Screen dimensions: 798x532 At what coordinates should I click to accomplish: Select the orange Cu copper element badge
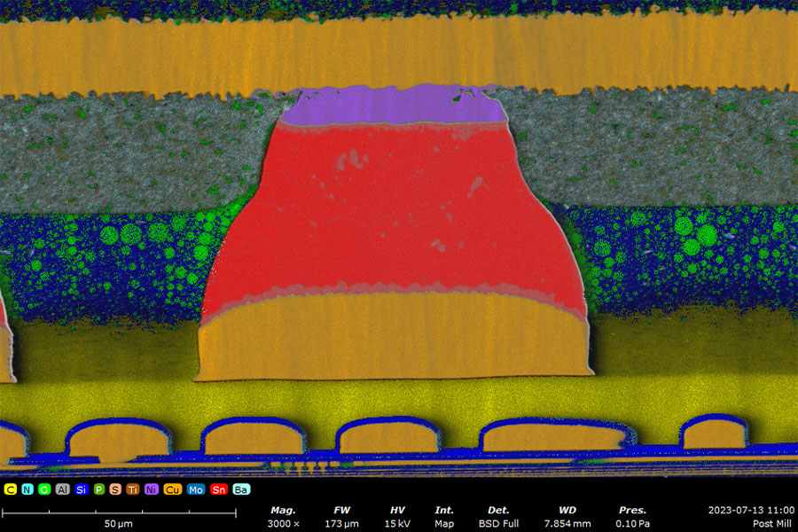(x=172, y=489)
